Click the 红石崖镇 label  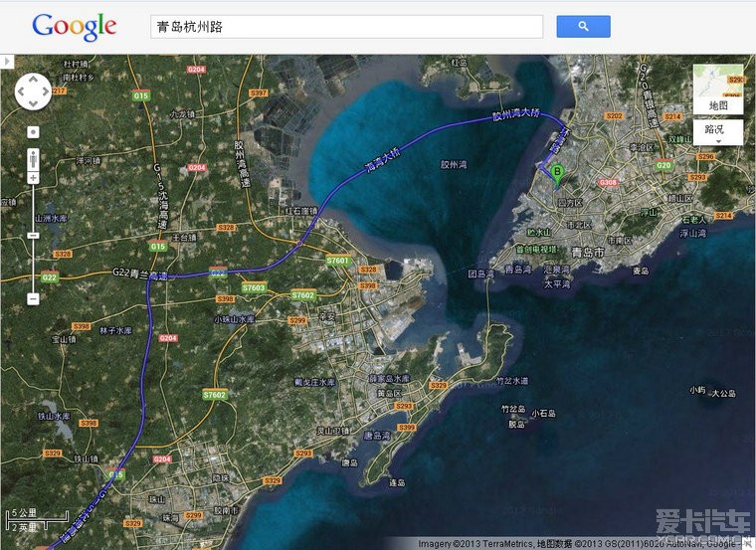(300, 211)
